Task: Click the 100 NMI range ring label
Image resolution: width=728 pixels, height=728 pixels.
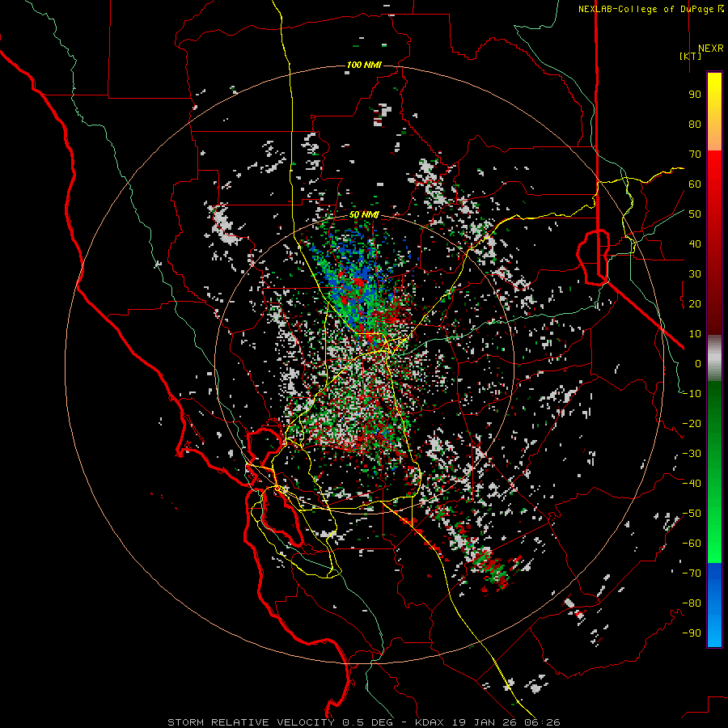Action: [364, 65]
